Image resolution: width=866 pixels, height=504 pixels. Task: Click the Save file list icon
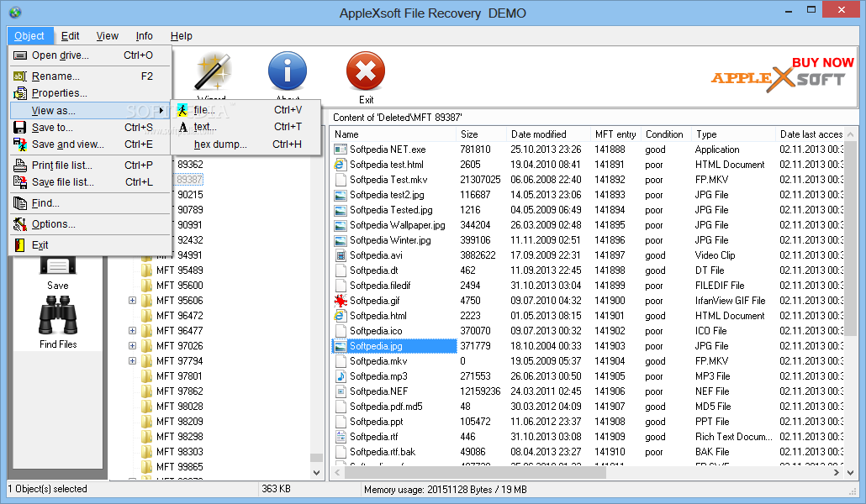[x=20, y=182]
